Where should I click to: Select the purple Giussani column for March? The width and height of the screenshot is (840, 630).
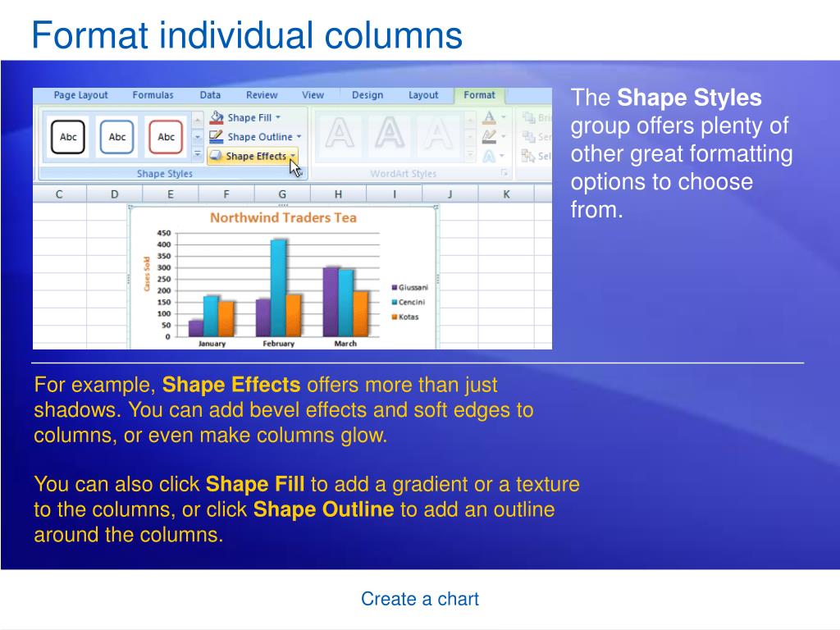tap(331, 302)
